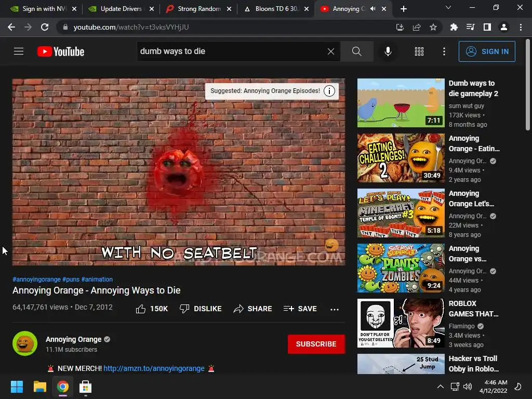Image resolution: width=532 pixels, height=399 pixels.
Task: Open the Flamingo ROBLOX video thumbnail
Action: click(401, 323)
